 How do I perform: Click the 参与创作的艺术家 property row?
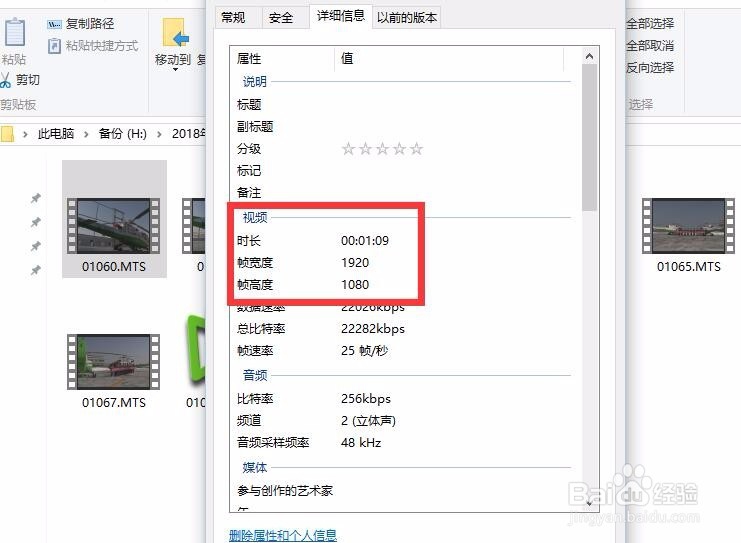point(405,491)
